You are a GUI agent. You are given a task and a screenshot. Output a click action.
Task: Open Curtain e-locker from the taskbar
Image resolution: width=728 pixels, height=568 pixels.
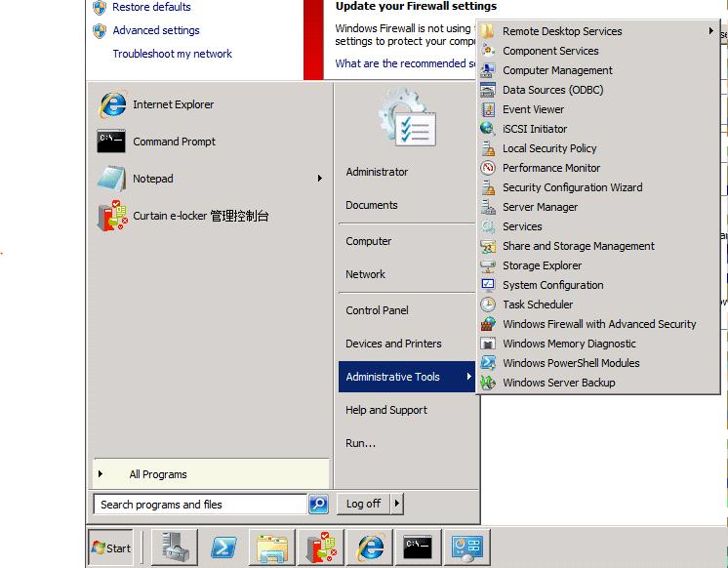point(321,548)
